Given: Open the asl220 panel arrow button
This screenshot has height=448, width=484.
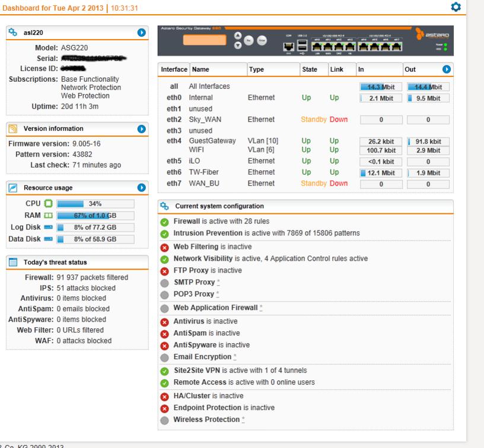Looking at the screenshot, I should click(x=141, y=33).
